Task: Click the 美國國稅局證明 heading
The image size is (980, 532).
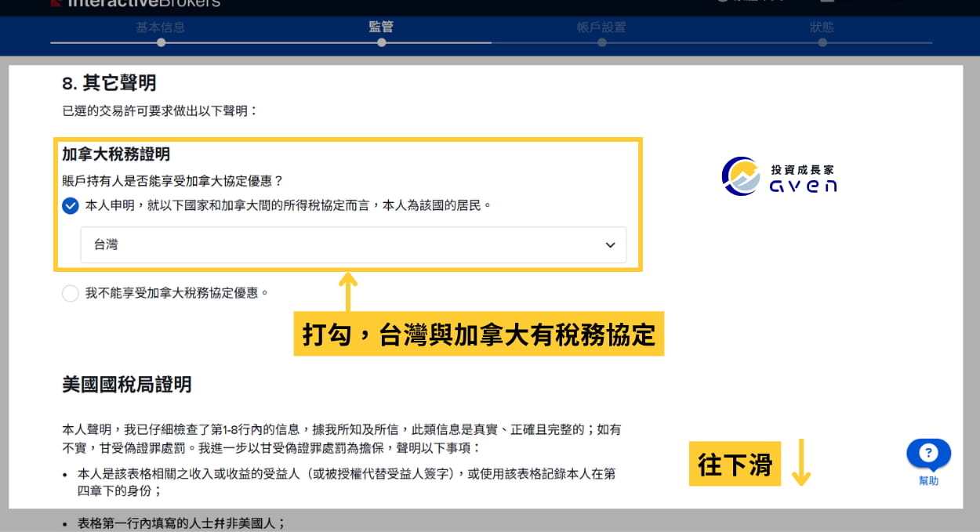Action: [126, 385]
